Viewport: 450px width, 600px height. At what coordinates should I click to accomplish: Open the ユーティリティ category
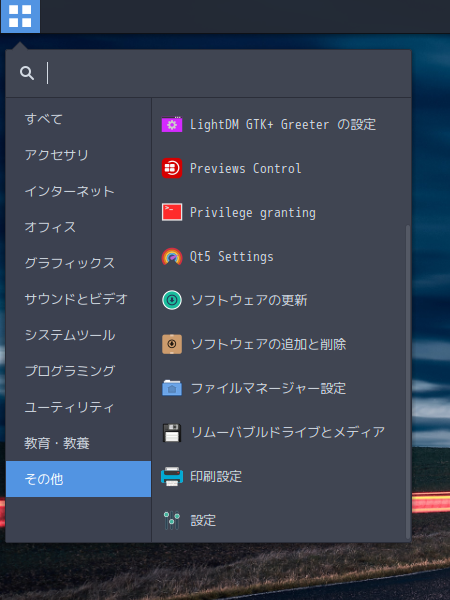[x=78, y=407]
